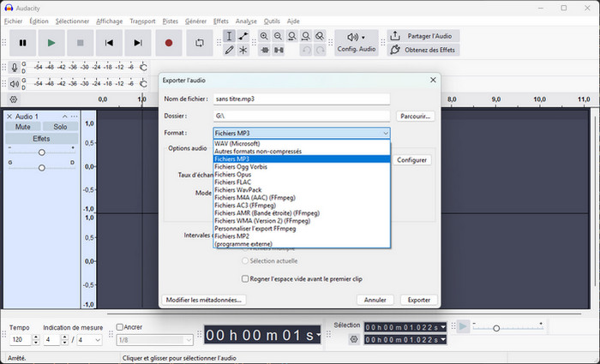600x364 pixels.
Task: Choose WAV (Microsoft) format
Action: point(302,144)
